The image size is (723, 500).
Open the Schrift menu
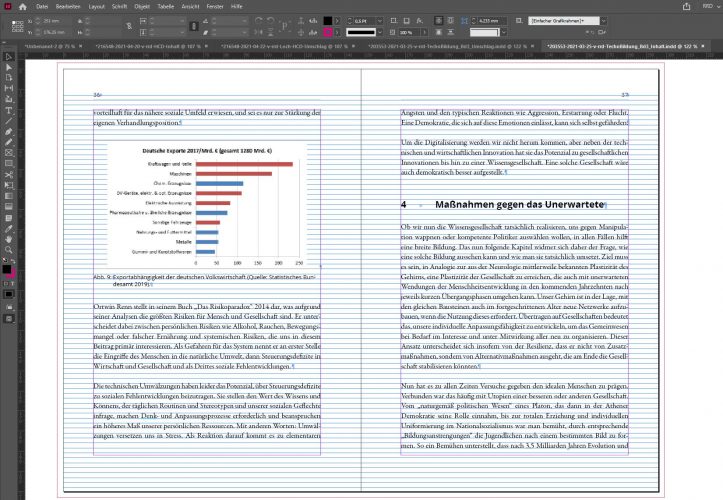click(x=119, y=6)
